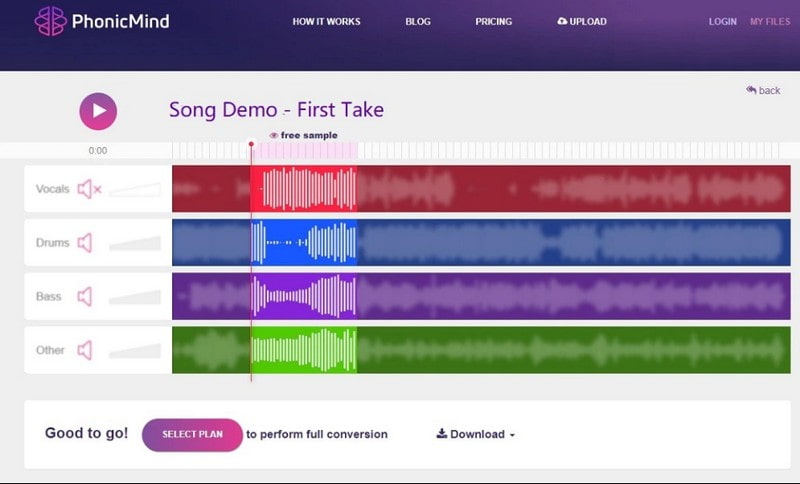Click the Select Plan button
The width and height of the screenshot is (800, 484).
tap(192, 434)
